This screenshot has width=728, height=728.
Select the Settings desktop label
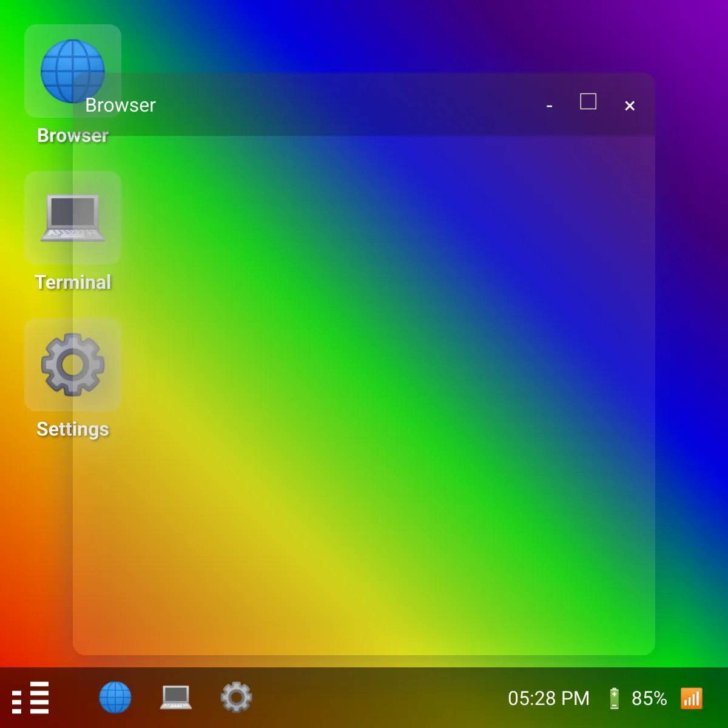(73, 429)
